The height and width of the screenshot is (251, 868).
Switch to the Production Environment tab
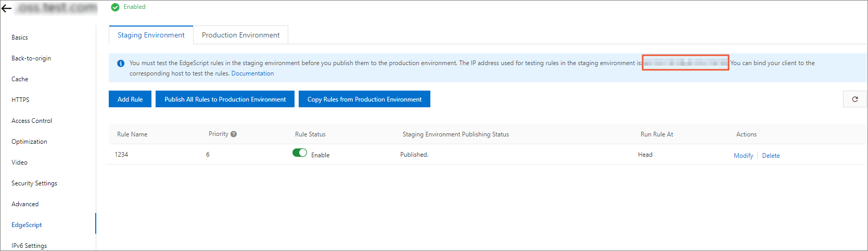pos(240,35)
